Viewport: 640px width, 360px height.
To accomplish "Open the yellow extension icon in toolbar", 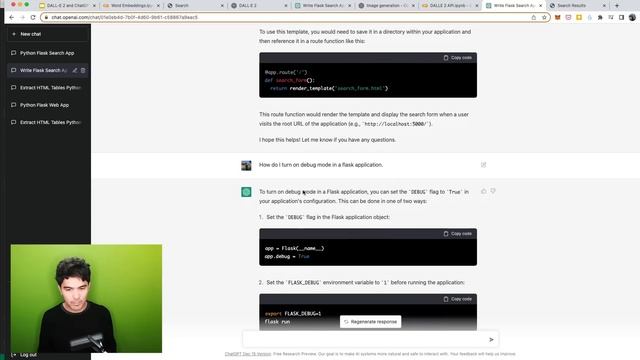I will [x=579, y=18].
